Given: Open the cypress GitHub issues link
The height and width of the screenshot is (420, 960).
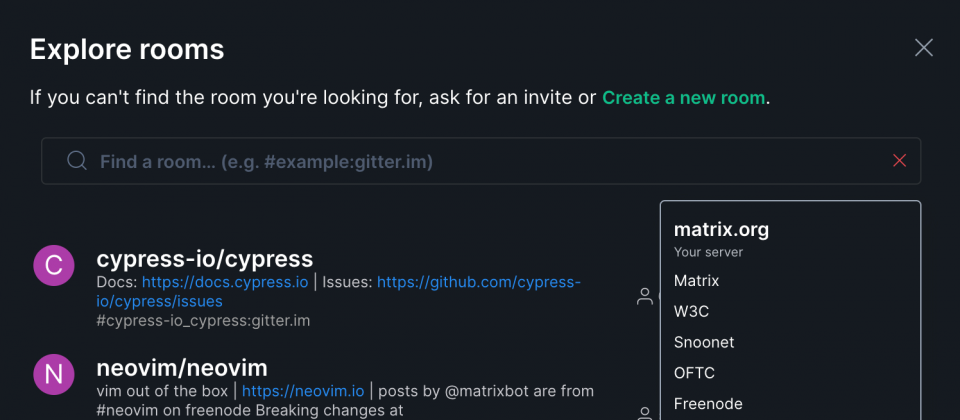Looking at the screenshot, I should (339, 291).
